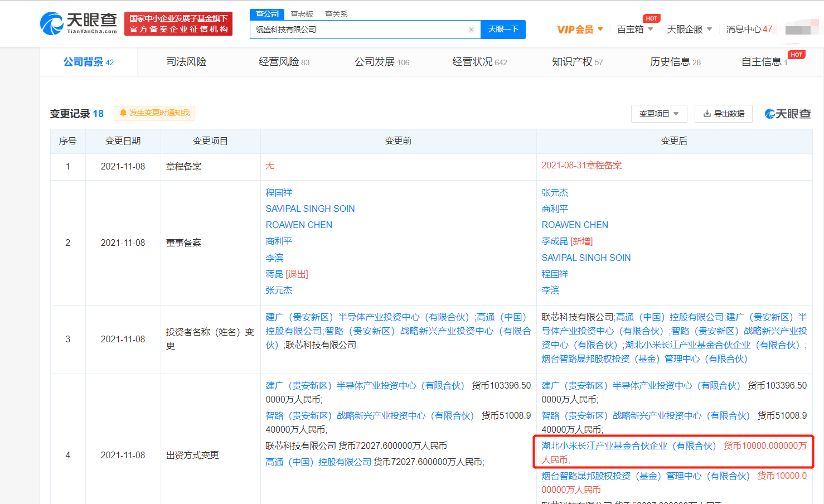Screen dimensions: 824x504
Task: Open 烟台智路晟邦股权投资 link in row 4 变更后
Action: [646, 476]
